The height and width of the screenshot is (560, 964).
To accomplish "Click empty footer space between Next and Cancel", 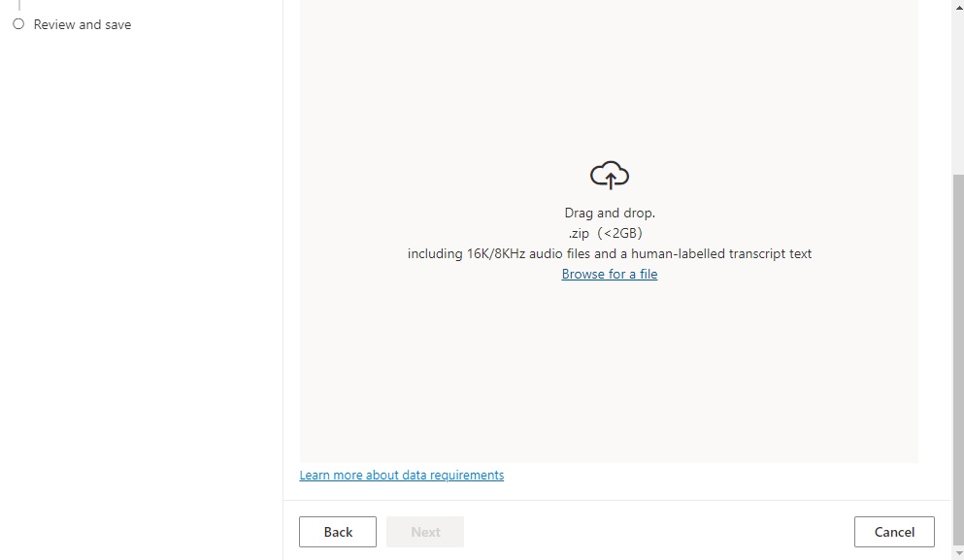I will (x=660, y=532).
